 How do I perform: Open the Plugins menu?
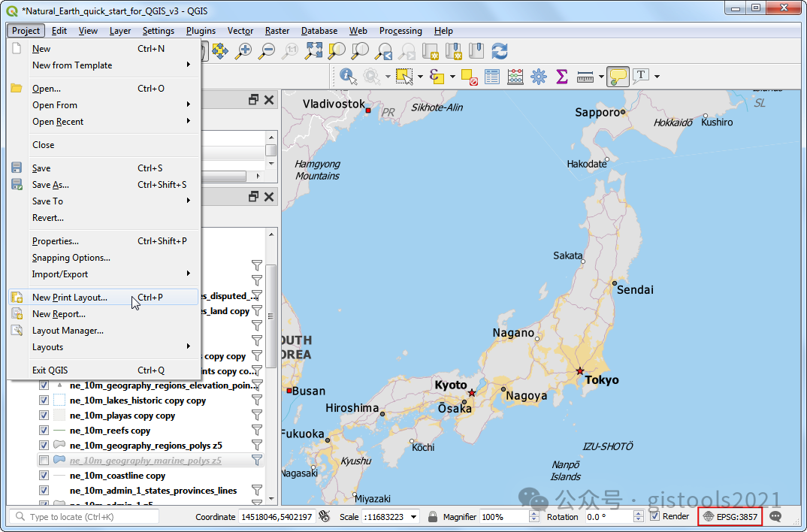201,31
